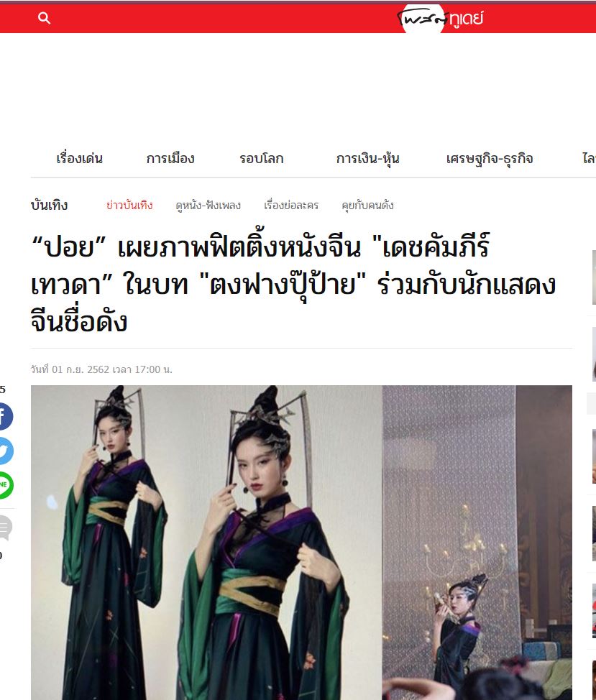Open การเมือง menu item
Viewport: 596px width, 700px height.
(170, 159)
